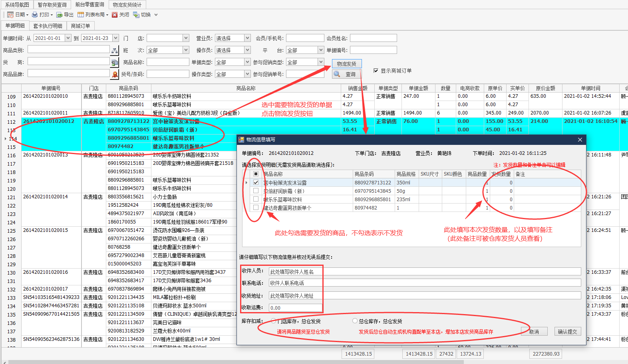Toggle the select-all checkbox in dialog header
Screen dimensions: 628x364
click(x=256, y=174)
